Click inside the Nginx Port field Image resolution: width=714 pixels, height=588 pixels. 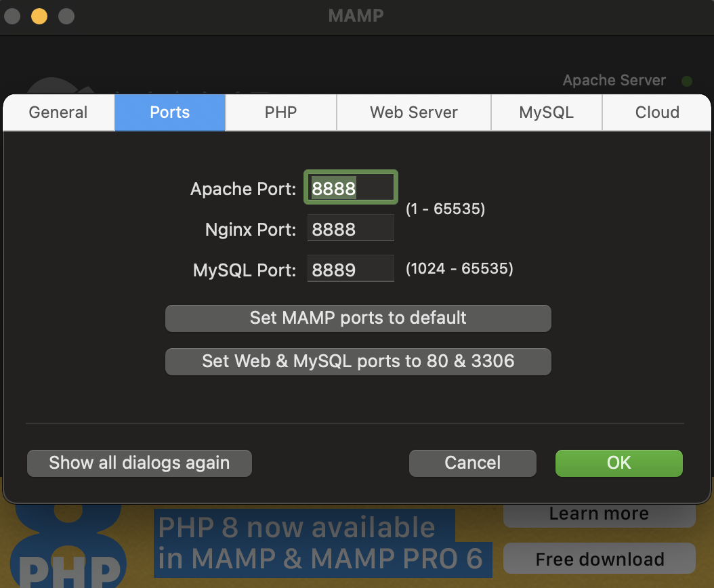point(350,228)
